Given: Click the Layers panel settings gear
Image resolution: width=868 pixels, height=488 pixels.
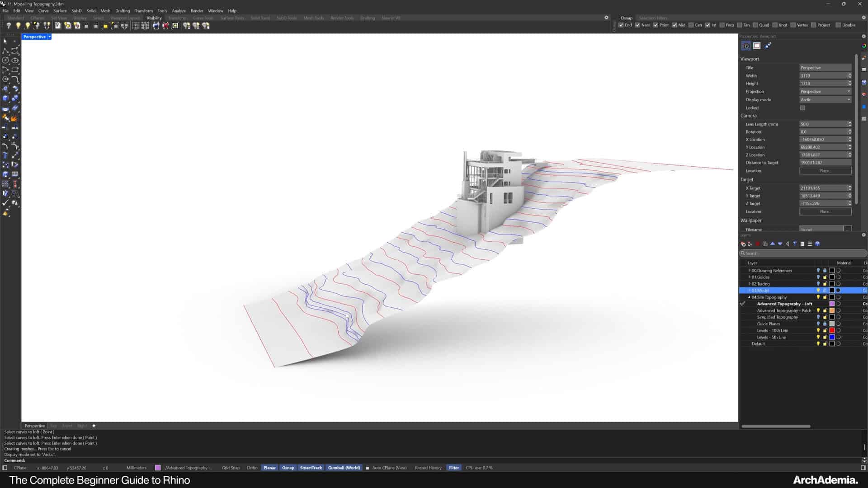Looking at the screenshot, I should pos(863,235).
